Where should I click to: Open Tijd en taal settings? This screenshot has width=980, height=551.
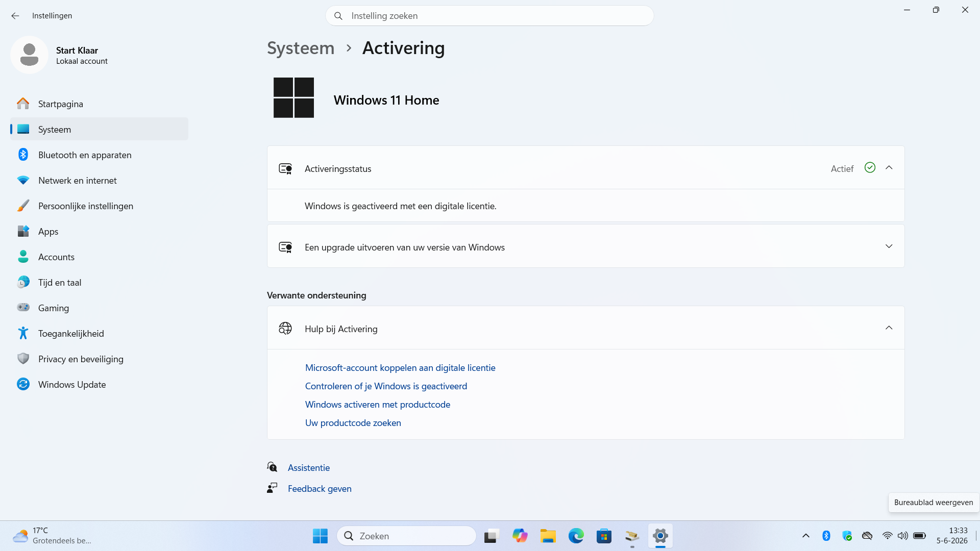coord(100,282)
